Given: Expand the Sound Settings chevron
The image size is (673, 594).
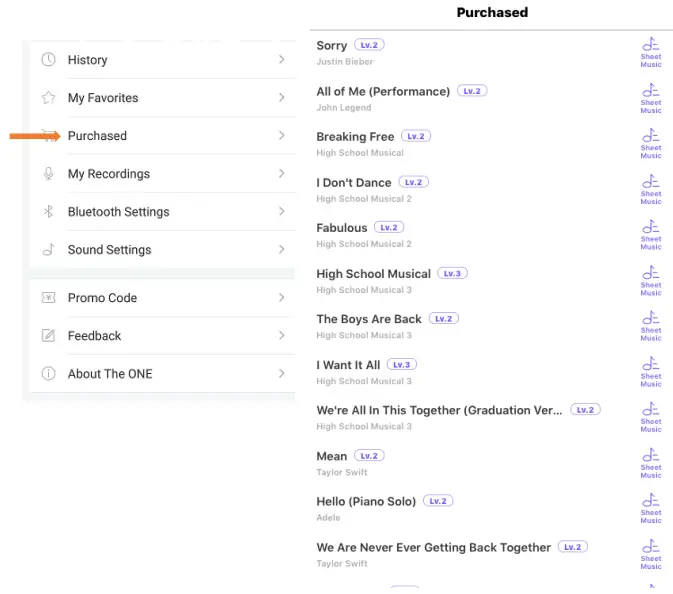Looking at the screenshot, I should [x=282, y=250].
